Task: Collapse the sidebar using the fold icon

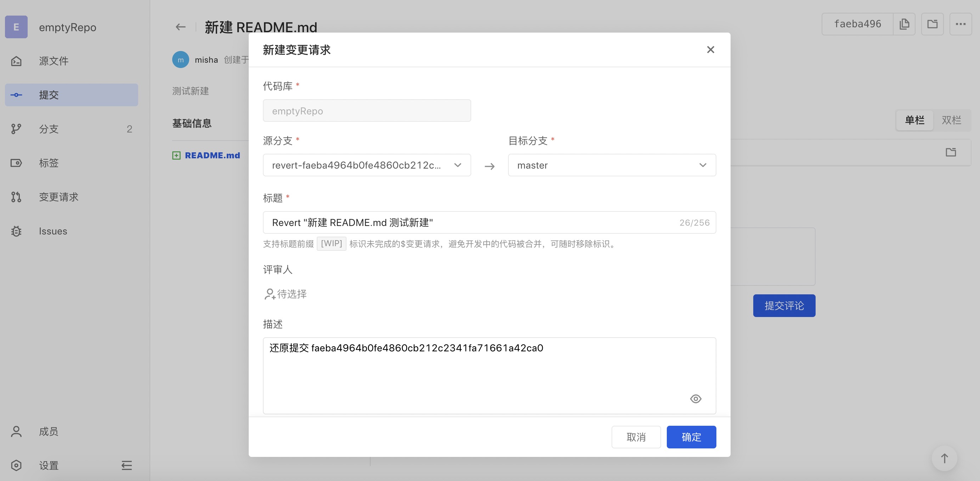Action: coord(126,465)
